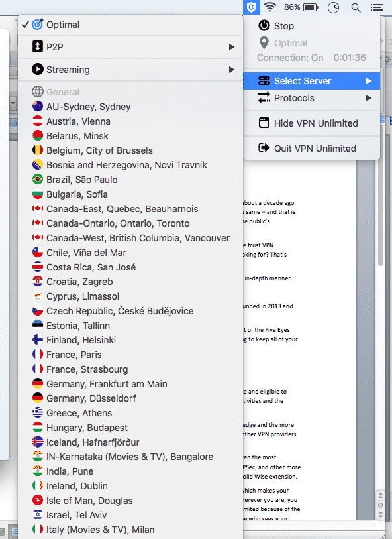This screenshot has height=539, width=392.
Task: Click the Israel flag icon
Action: point(38,514)
